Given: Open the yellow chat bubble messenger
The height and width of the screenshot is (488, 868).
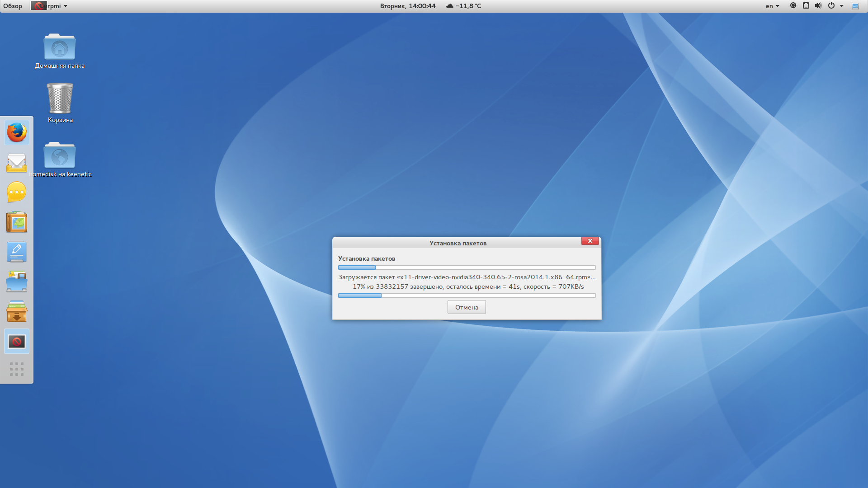Looking at the screenshot, I should [x=17, y=192].
